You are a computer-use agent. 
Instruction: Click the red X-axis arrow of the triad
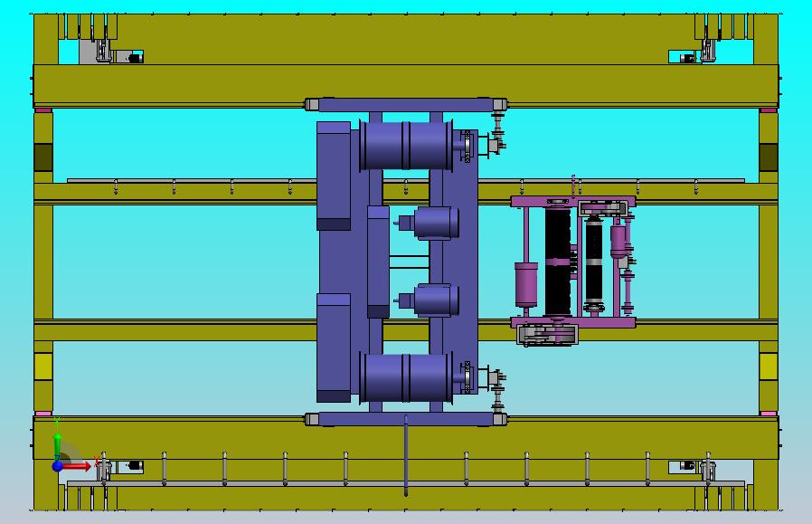[77, 466]
